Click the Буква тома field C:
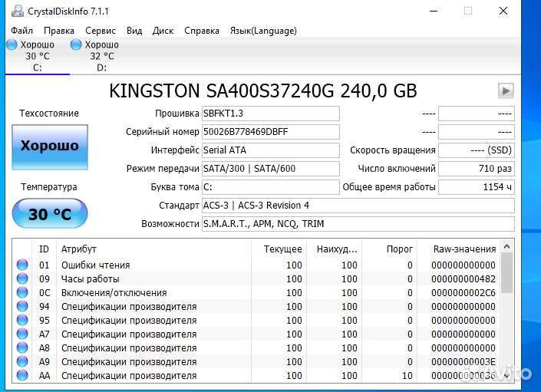Image resolution: width=541 pixels, height=392 pixels. click(270, 187)
